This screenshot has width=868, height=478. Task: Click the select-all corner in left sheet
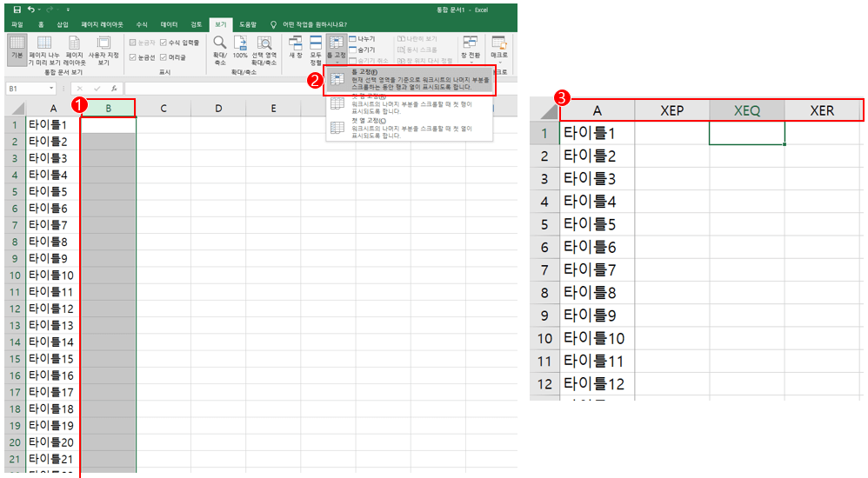click(16, 108)
